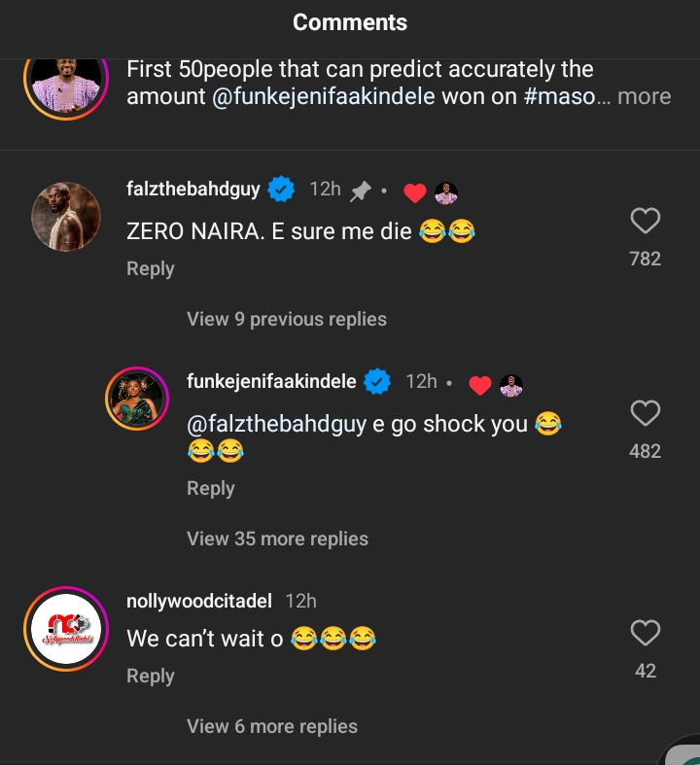Expand View 6 more replies
This screenshot has width=700, height=765.
(272, 726)
